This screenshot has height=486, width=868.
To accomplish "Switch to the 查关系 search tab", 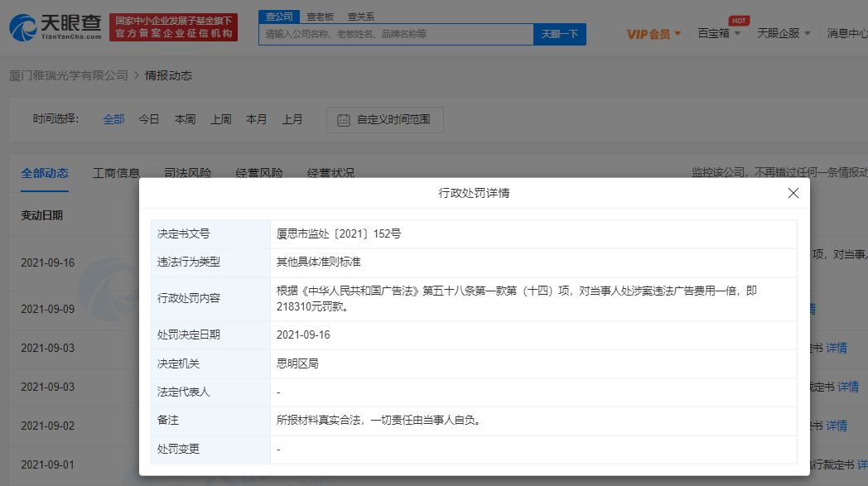I will tap(360, 17).
